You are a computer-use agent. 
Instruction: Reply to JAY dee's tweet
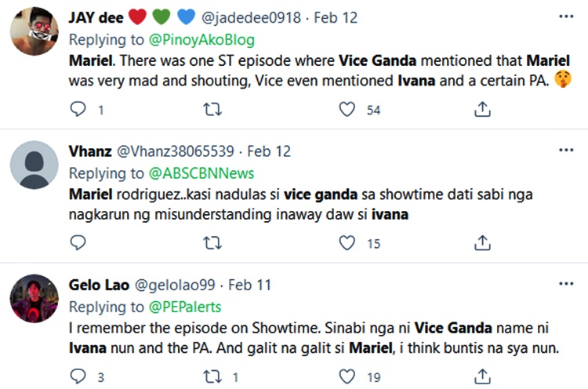(x=78, y=109)
